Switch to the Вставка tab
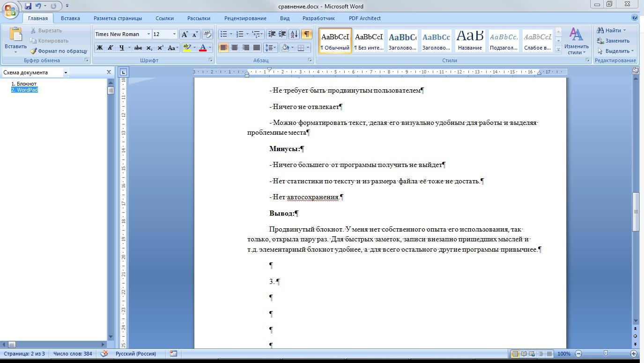644x363 pixels. tap(70, 18)
